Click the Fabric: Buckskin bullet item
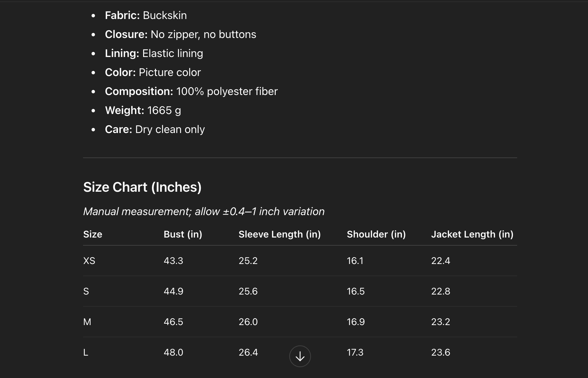 tap(146, 15)
